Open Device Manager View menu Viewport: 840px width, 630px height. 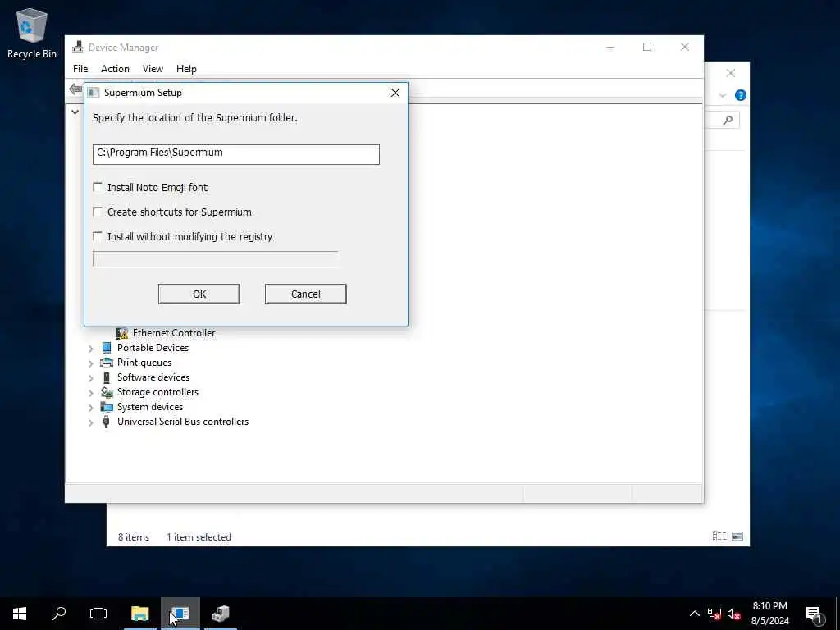click(x=153, y=69)
